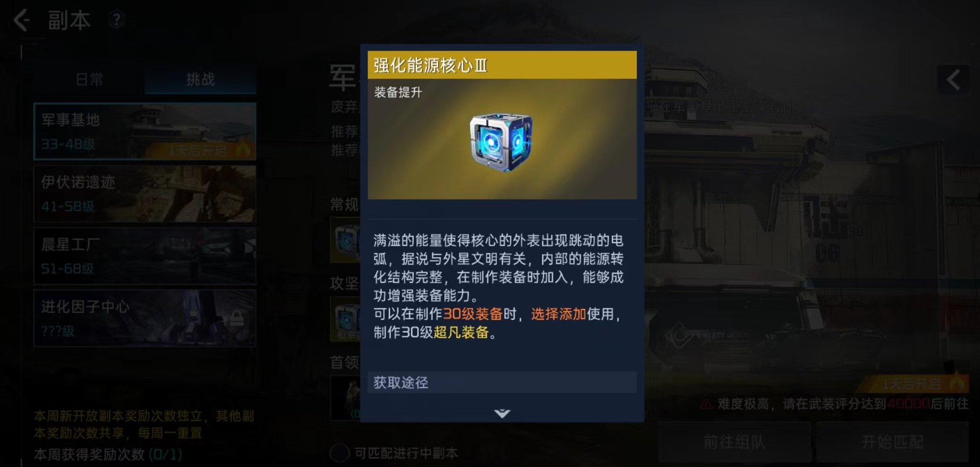Click the energy core cube image
This screenshot has height=467, width=980.
501,142
